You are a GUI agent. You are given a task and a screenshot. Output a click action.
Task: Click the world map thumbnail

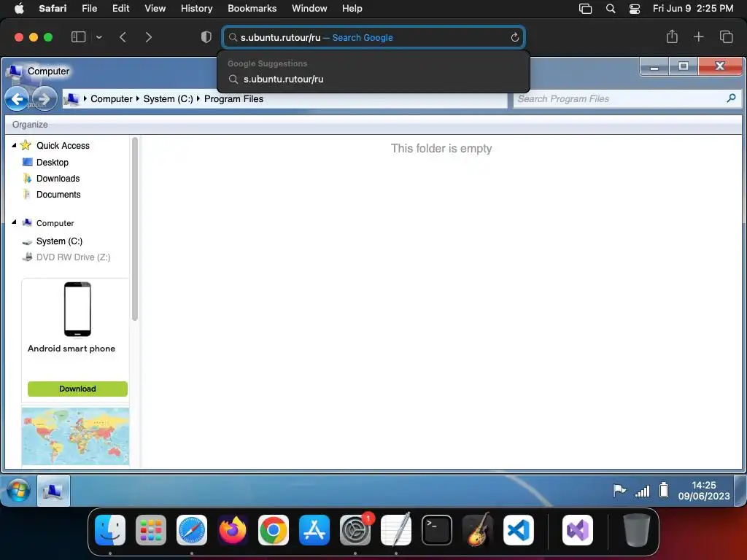[75, 436]
